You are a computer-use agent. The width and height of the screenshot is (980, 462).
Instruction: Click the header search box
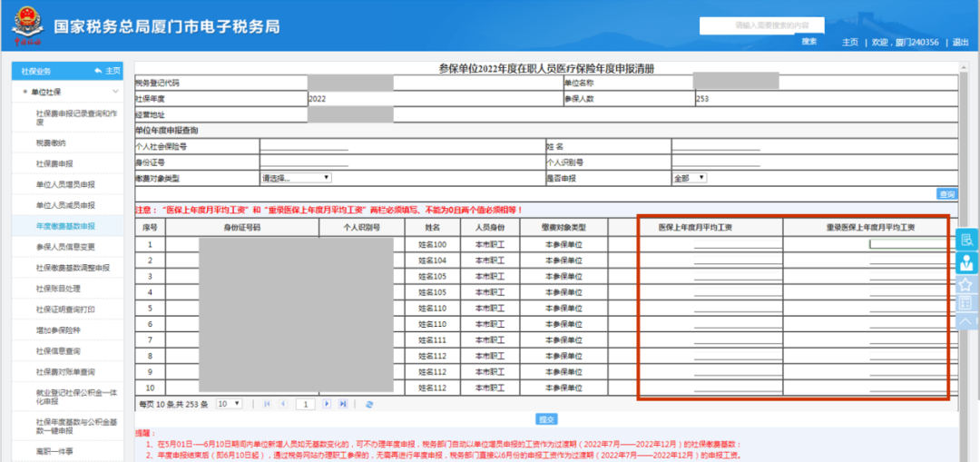(761, 25)
